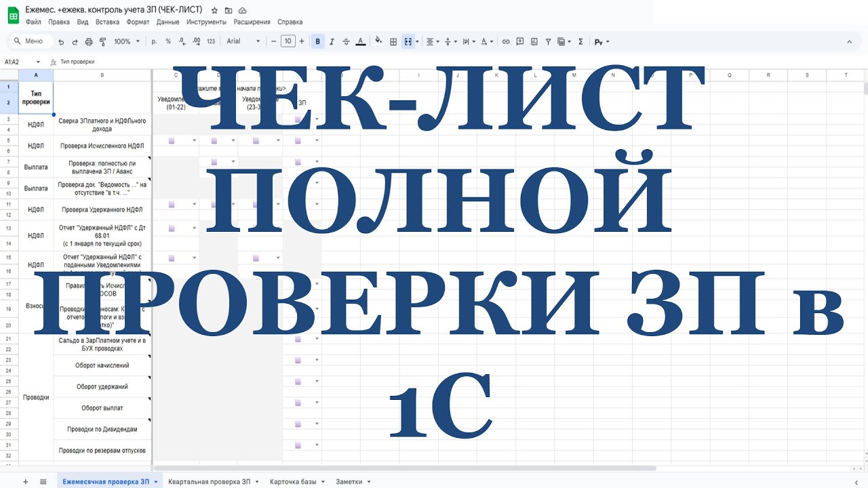The width and height of the screenshot is (868, 488).
Task: Open the Расширения menu
Action: (x=252, y=22)
